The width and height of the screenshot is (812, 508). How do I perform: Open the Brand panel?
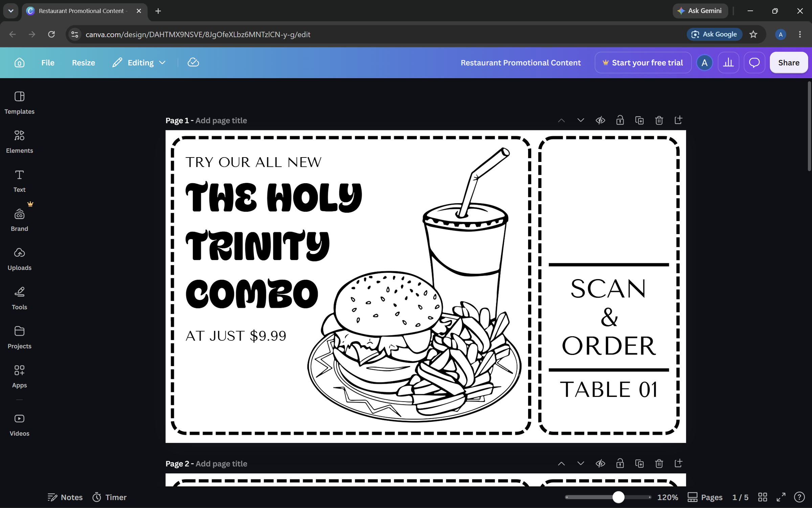19,220
